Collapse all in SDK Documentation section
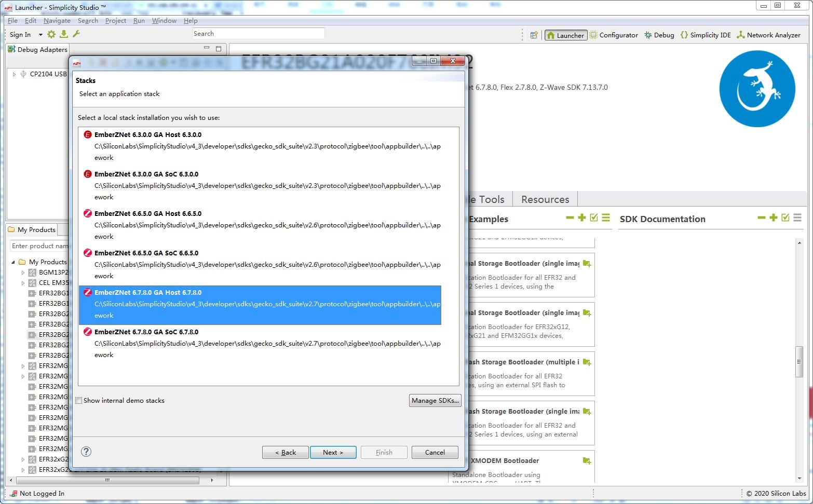The width and height of the screenshot is (813, 504). (x=761, y=218)
